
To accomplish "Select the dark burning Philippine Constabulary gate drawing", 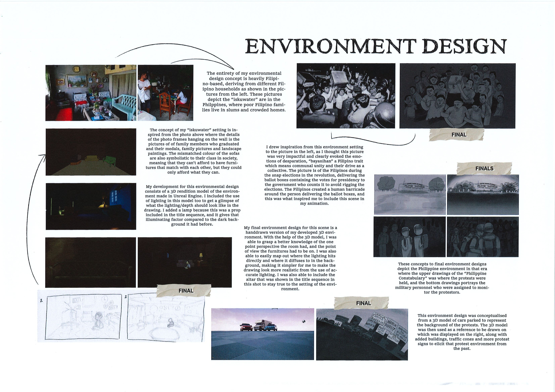I will (x=483, y=195).
